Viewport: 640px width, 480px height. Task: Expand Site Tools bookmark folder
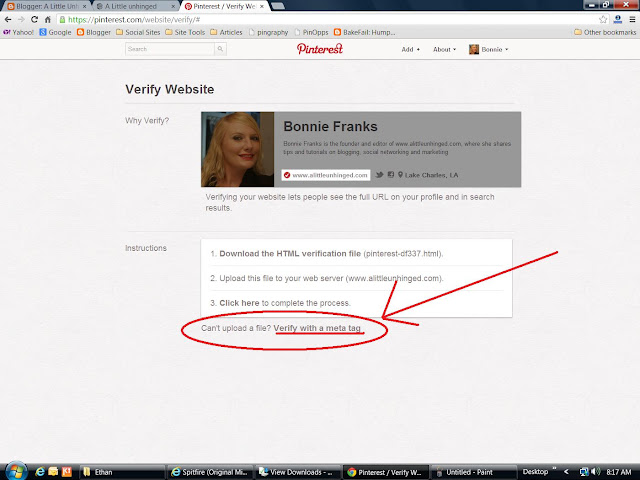[185, 32]
